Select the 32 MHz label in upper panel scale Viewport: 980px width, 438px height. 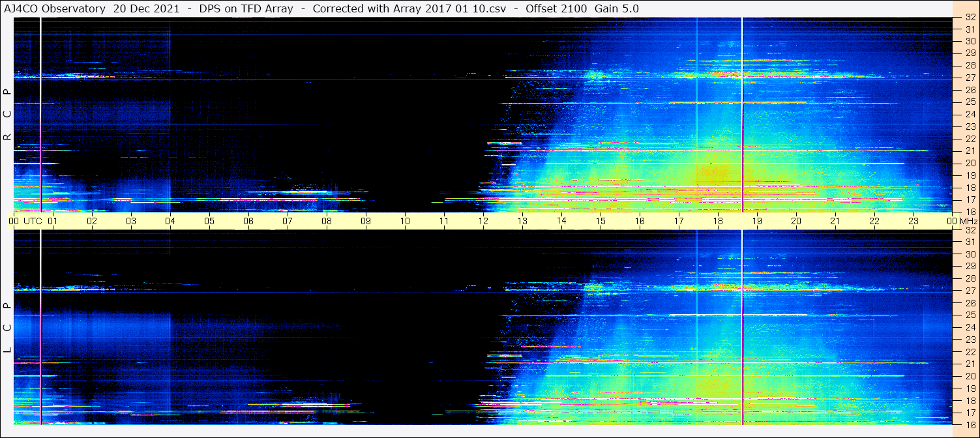970,18
